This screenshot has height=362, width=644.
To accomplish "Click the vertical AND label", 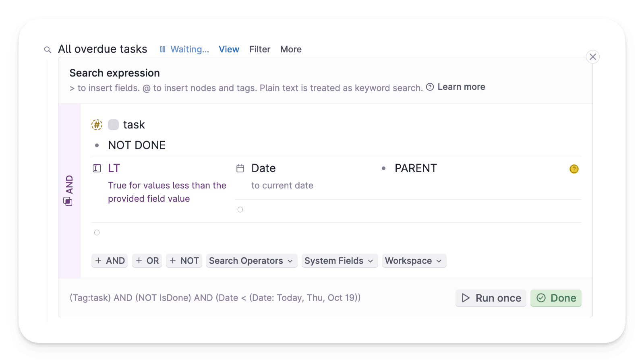I will pos(69,184).
